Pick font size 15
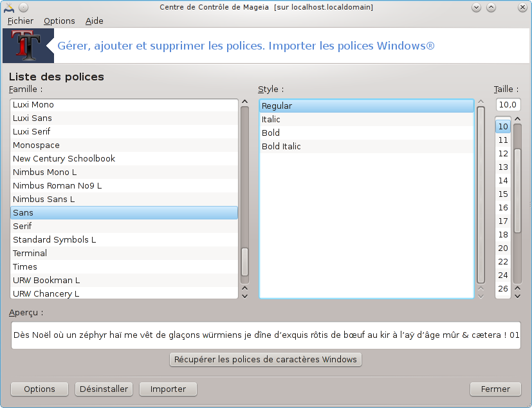The image size is (532, 408). [x=503, y=194]
